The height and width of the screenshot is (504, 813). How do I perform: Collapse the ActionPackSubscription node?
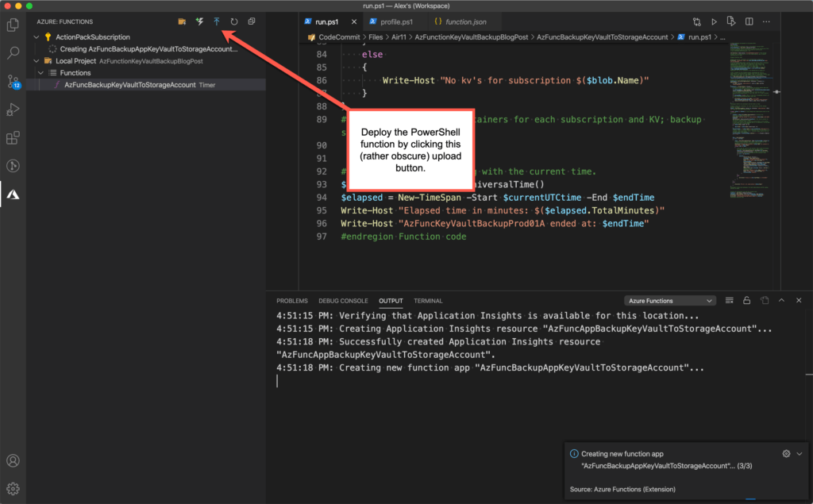tap(37, 37)
